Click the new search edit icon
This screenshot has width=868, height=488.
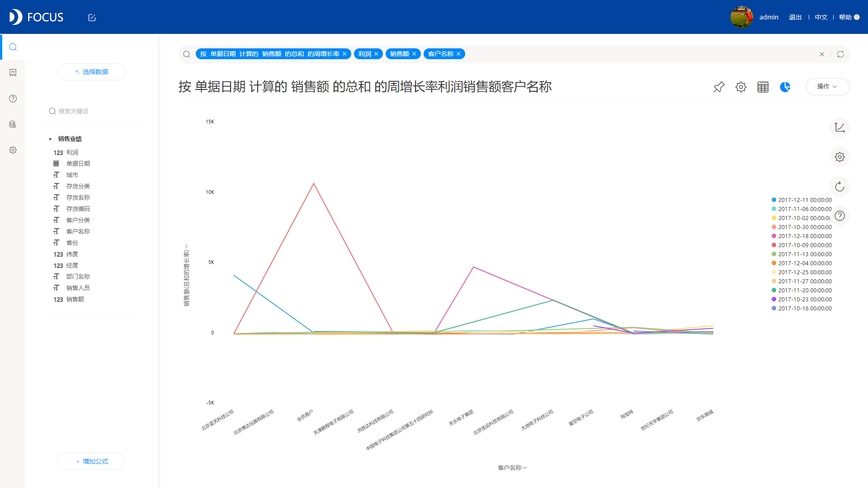(x=92, y=18)
